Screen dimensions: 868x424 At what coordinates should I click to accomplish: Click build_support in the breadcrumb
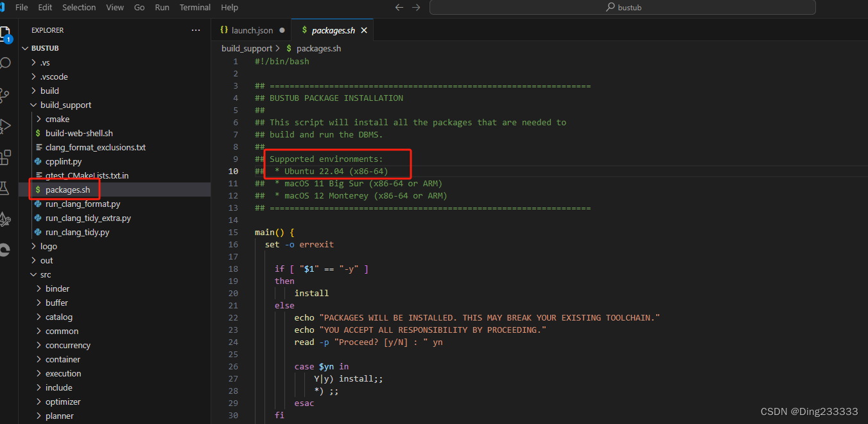click(x=247, y=48)
